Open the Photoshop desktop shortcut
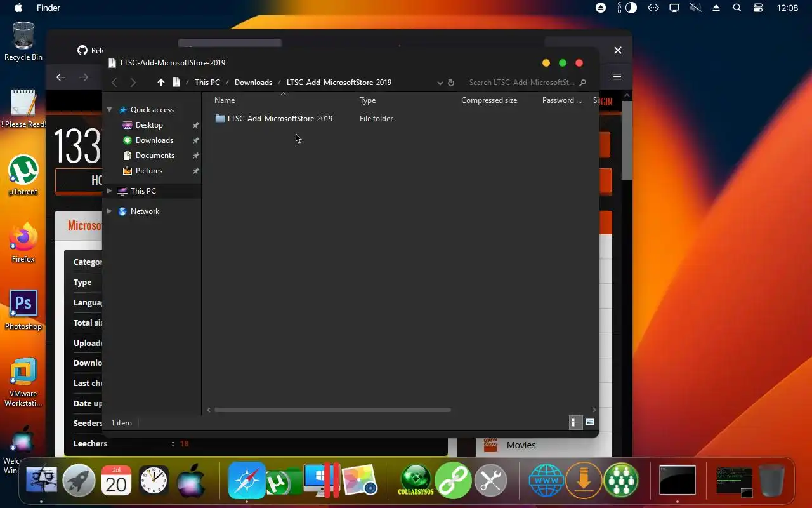The image size is (812, 508). (x=23, y=310)
